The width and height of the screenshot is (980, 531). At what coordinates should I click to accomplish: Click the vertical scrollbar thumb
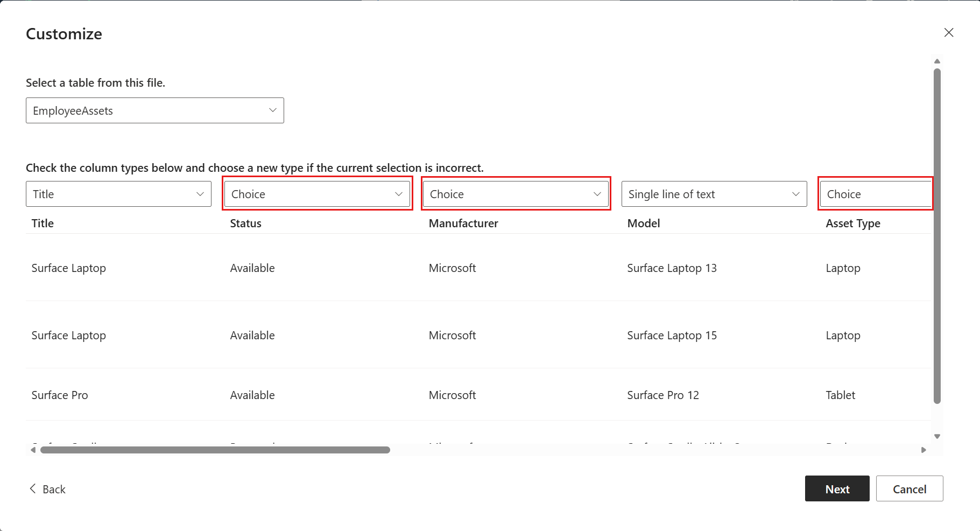[937, 236]
